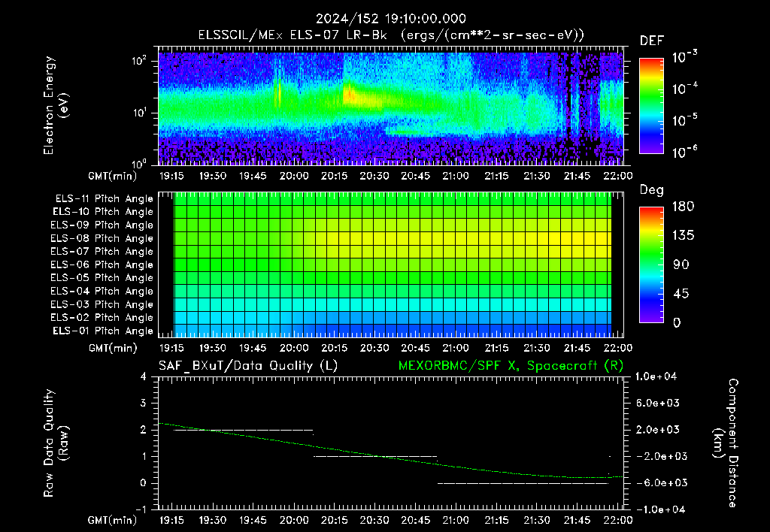
Task: Select the 10^-3 value on DEF scale
Action: pyautogui.click(x=684, y=57)
